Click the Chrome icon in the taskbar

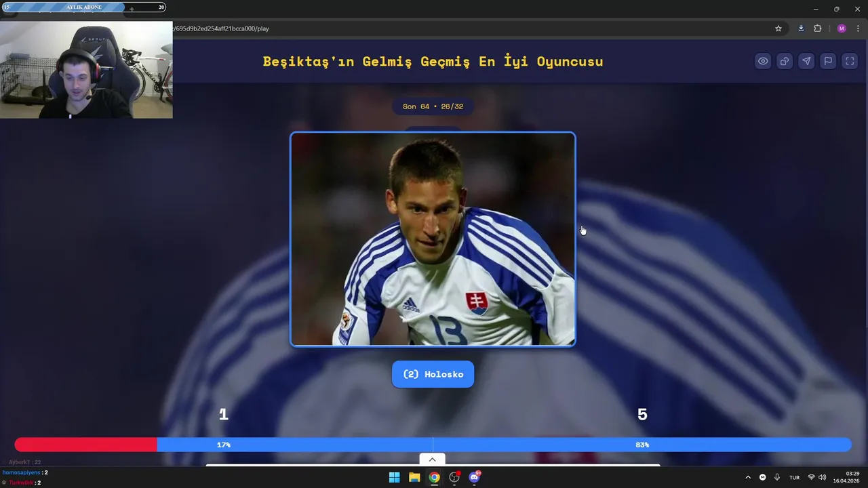tap(434, 477)
